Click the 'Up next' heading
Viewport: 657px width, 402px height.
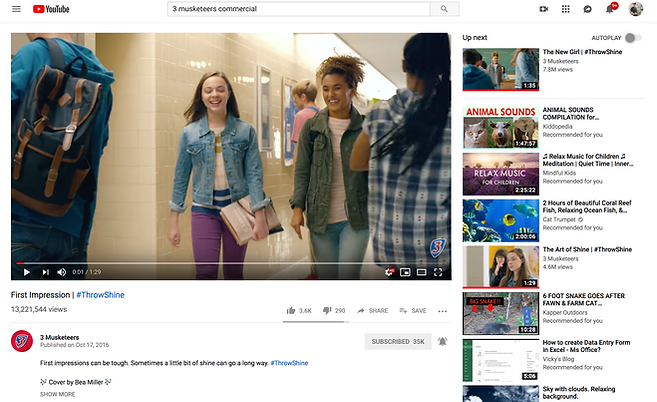(x=474, y=38)
